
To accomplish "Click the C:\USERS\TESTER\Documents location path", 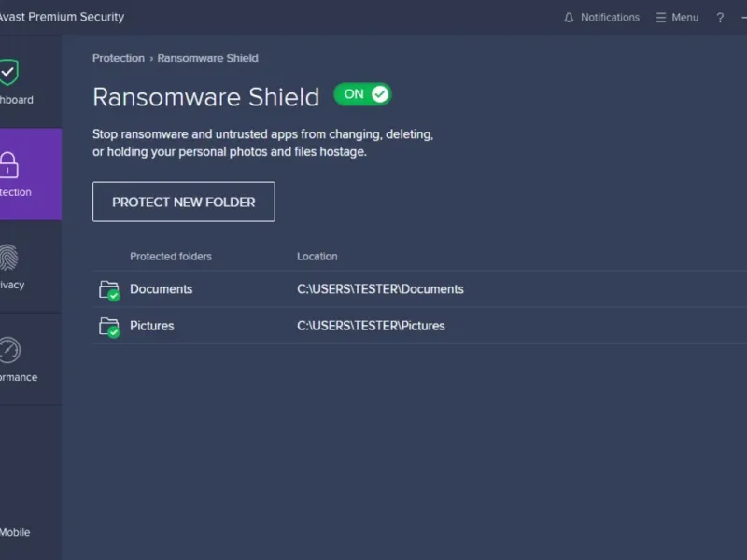I will tap(380, 289).
